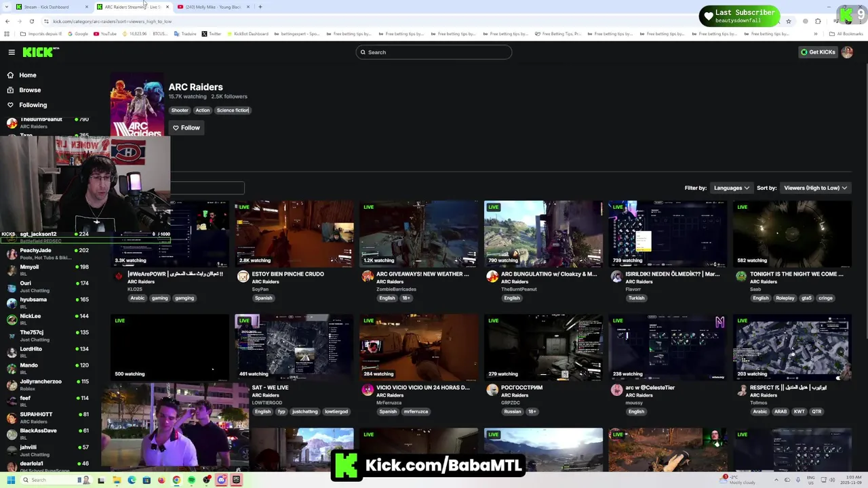The width and height of the screenshot is (868, 488).
Task: Select the Shooter category tag
Action: [180, 110]
